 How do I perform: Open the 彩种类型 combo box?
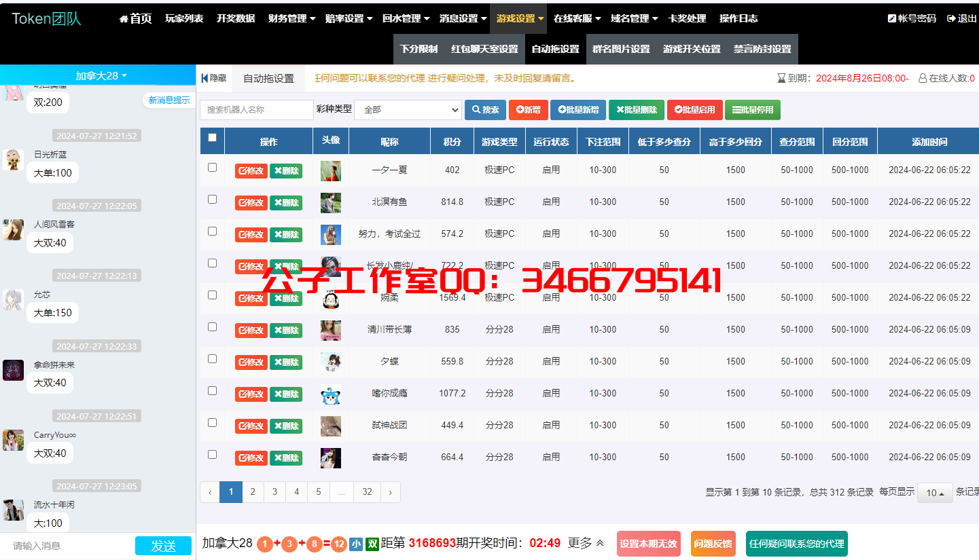(x=408, y=109)
